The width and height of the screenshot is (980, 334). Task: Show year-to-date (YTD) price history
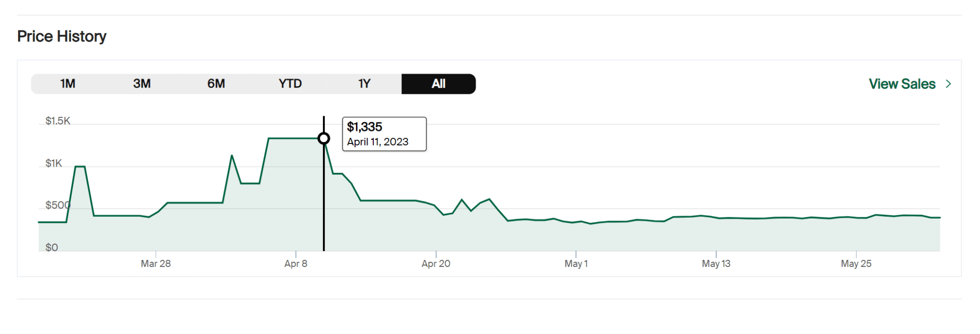click(x=290, y=84)
